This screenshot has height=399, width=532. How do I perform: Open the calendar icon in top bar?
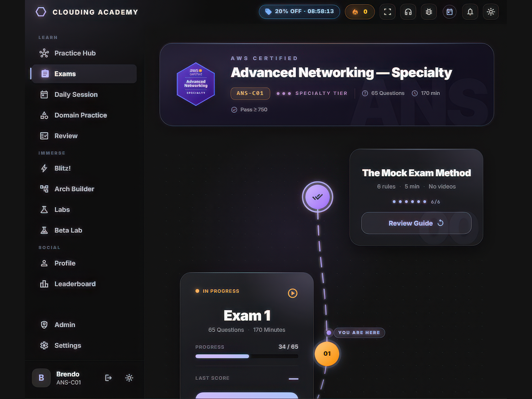[x=449, y=11]
